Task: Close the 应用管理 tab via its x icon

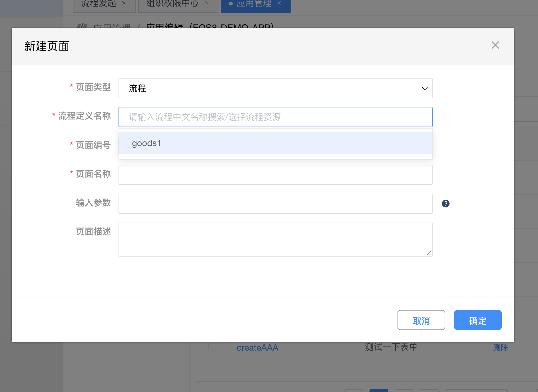Action: click(x=279, y=3)
